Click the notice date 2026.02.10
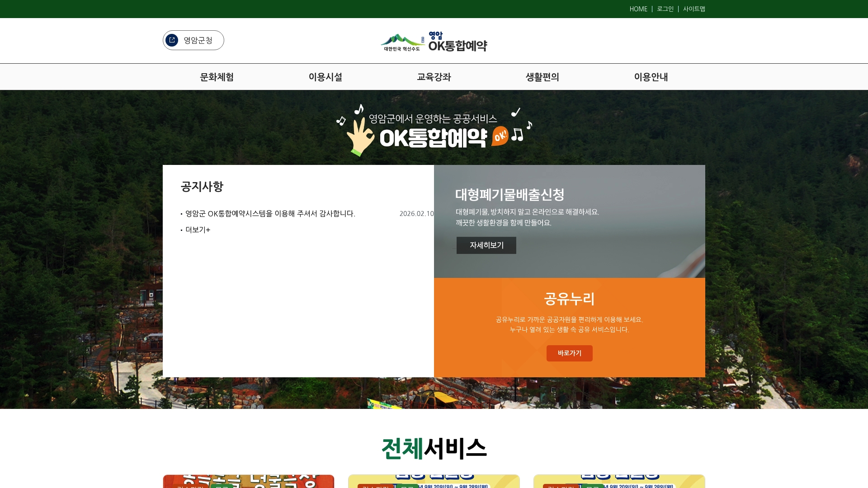Viewport: 868px width, 488px height. pos(416,214)
